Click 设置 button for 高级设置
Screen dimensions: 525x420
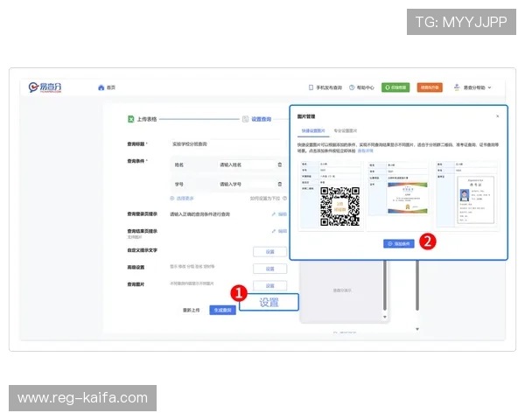(x=269, y=269)
